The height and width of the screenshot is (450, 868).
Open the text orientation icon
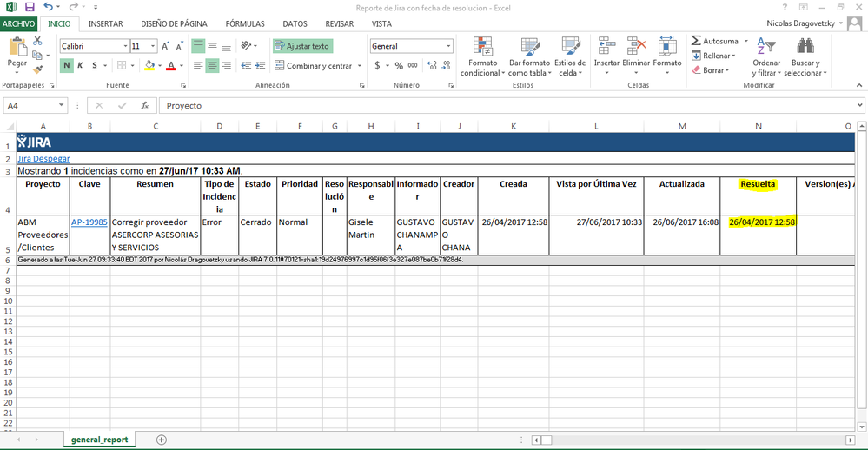pos(247,46)
